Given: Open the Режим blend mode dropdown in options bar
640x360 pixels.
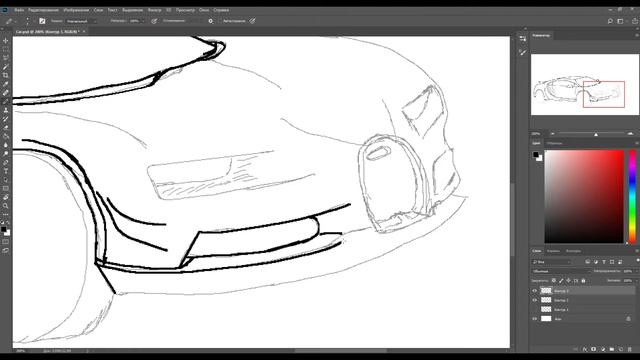Looking at the screenshot, I should pos(81,21).
